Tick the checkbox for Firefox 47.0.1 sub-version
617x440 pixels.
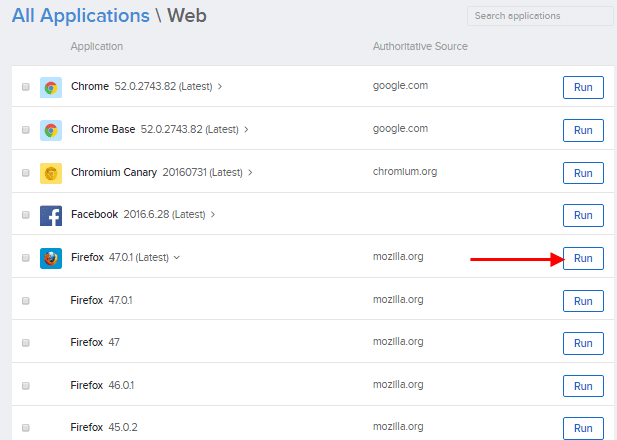26,301
